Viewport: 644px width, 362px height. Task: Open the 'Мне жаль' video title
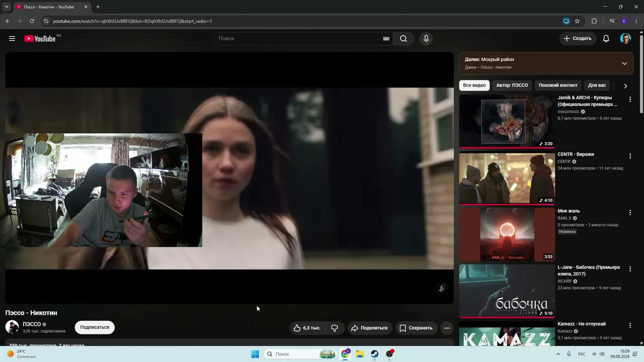569,211
